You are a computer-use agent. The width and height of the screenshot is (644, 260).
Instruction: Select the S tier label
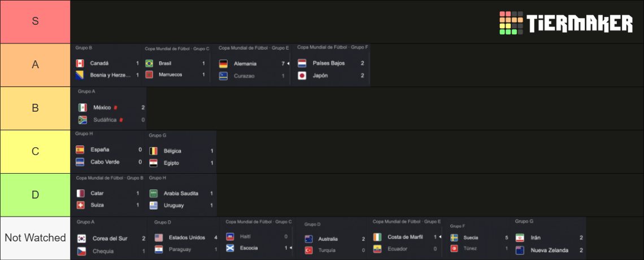36,22
